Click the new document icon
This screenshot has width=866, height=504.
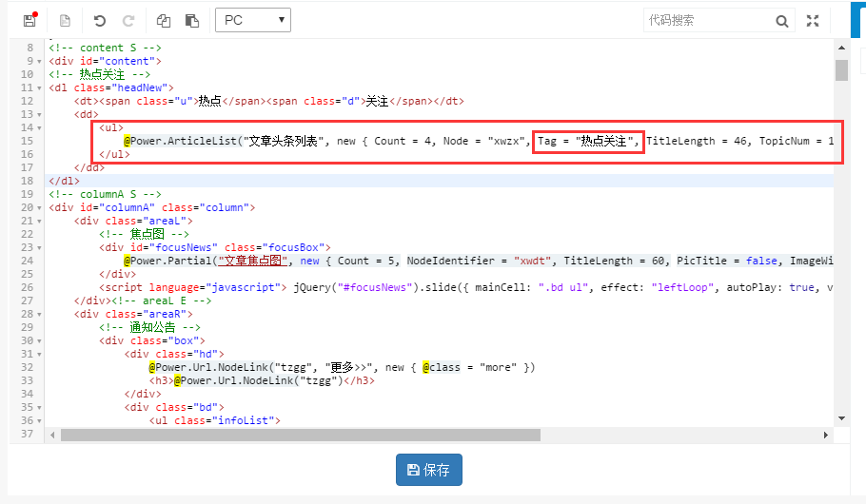click(65, 20)
